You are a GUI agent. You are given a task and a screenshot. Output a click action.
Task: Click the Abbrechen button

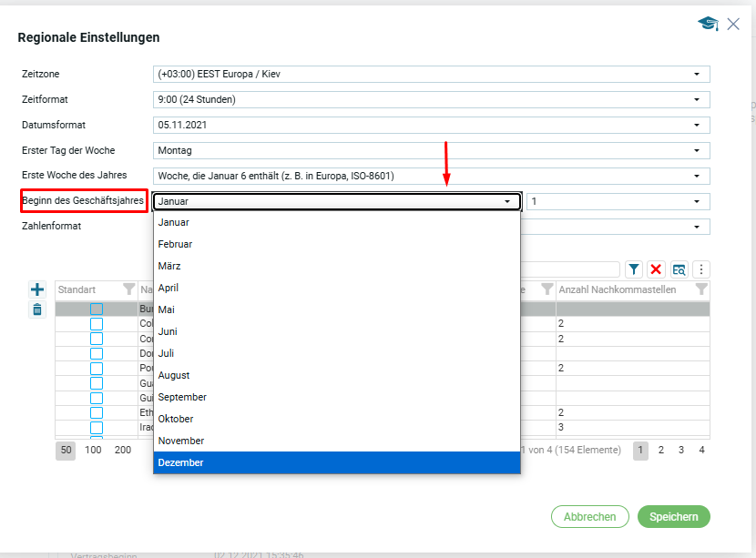click(589, 517)
